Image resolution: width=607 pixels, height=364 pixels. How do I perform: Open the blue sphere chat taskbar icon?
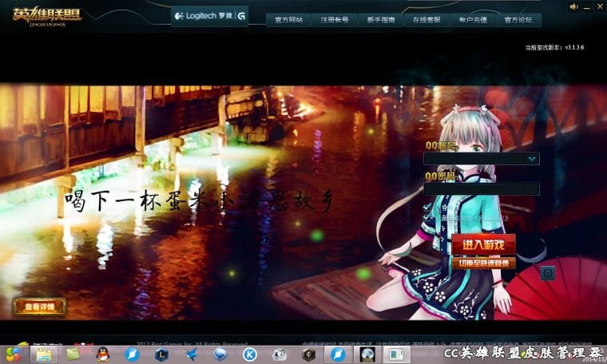click(220, 354)
